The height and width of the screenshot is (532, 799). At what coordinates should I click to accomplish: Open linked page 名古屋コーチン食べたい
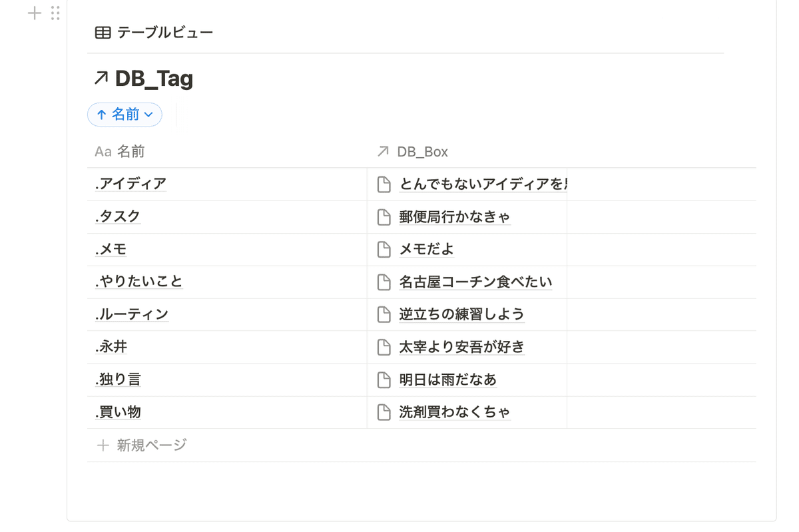point(475,282)
